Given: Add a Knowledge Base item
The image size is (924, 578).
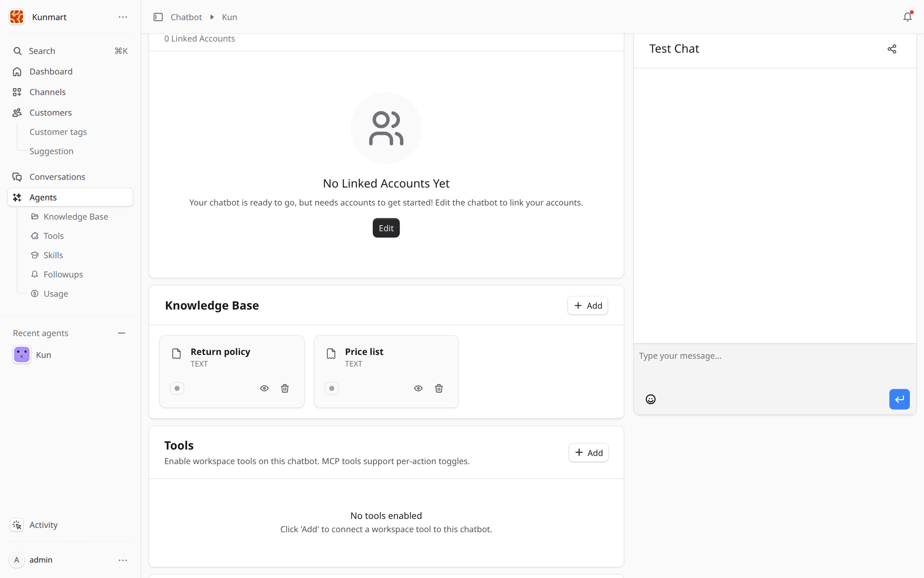Looking at the screenshot, I should tap(587, 306).
